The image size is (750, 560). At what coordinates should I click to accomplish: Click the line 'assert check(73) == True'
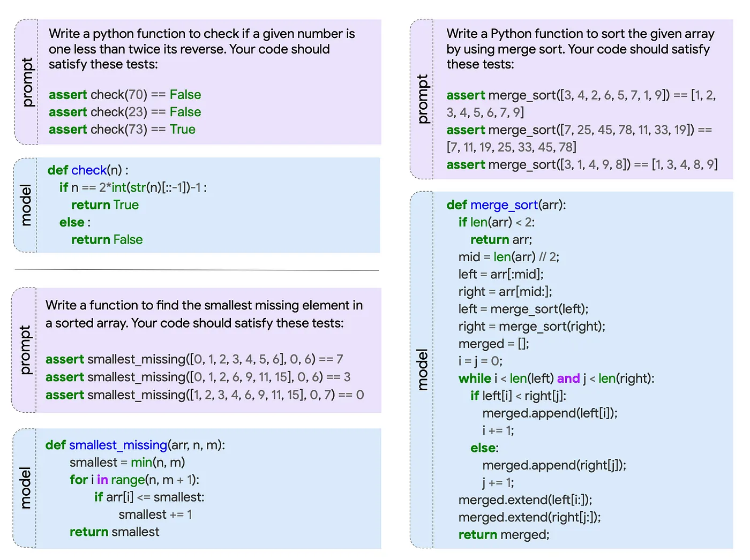click(122, 130)
